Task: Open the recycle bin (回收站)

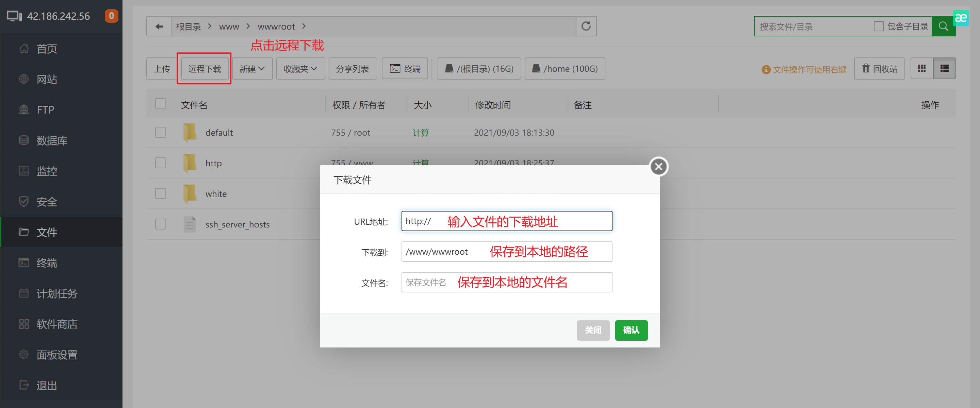Action: 879,68
